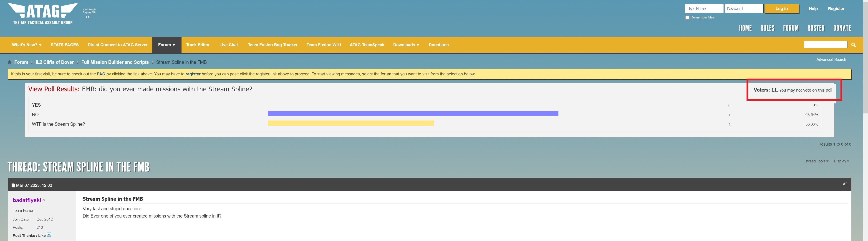This screenshot has height=241, width=868.
Task: Click RULES in the top header
Action: (x=767, y=28)
